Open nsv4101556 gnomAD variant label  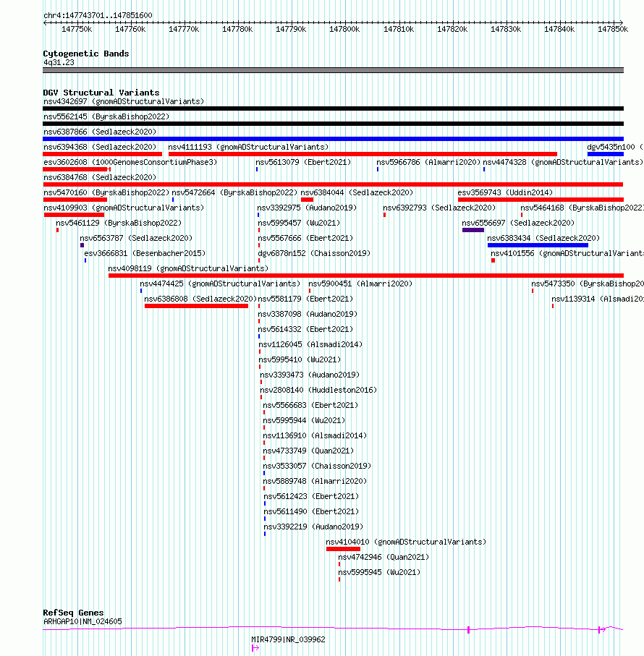tap(567, 254)
